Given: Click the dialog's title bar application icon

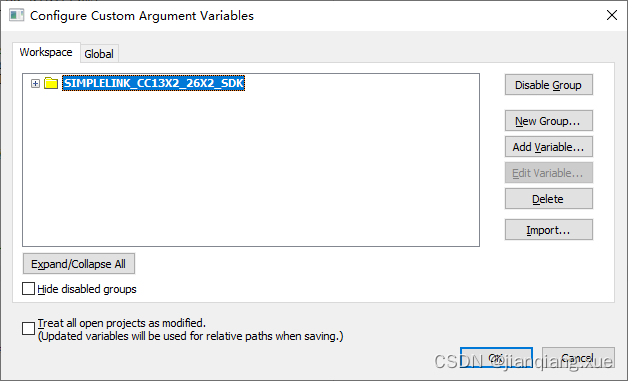Looking at the screenshot, I should pos(16,15).
